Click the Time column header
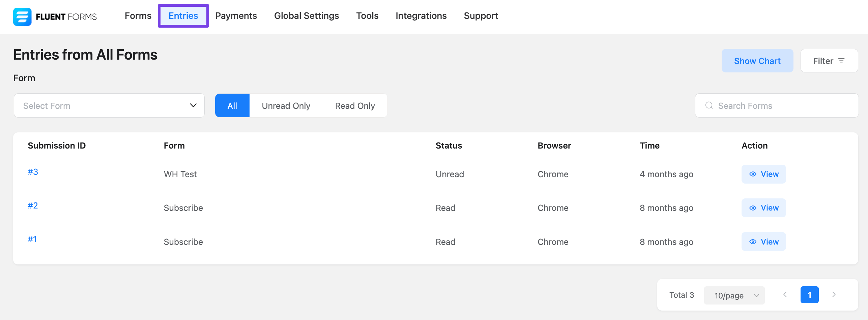Image resolution: width=868 pixels, height=320 pixels. [649, 146]
